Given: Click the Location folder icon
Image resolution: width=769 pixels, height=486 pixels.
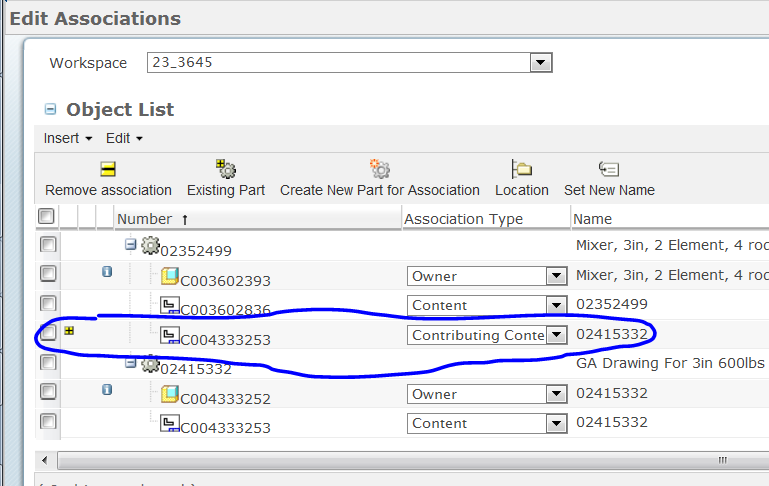Looking at the screenshot, I should click(x=521, y=169).
